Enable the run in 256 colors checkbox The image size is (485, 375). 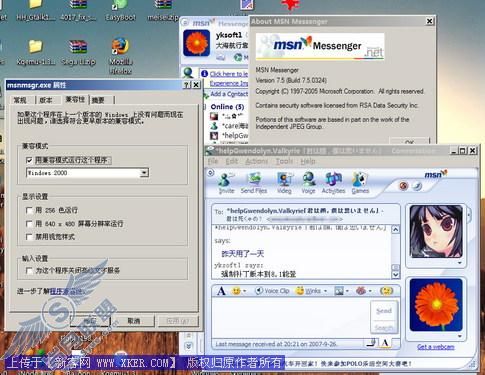[29, 210]
